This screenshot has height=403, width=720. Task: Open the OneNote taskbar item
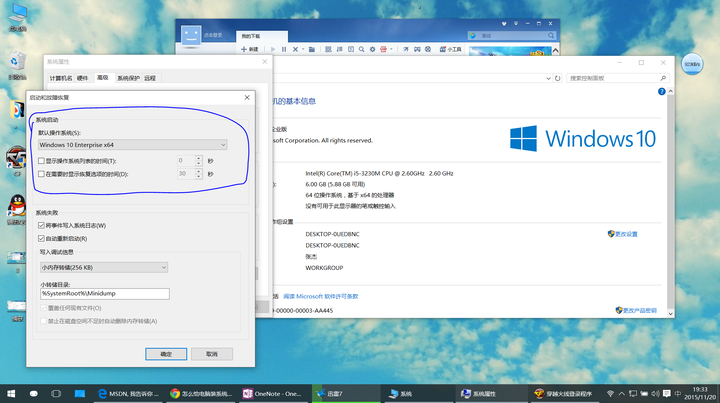[273, 394]
